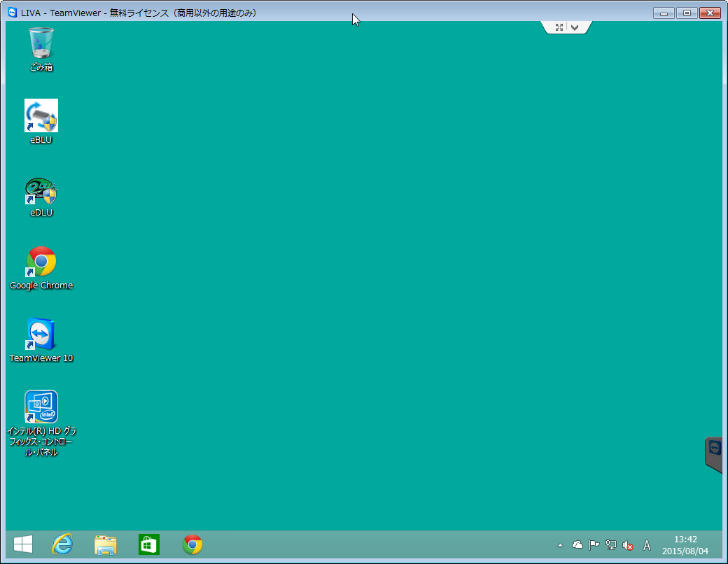Open File Explorer from the taskbar
The image size is (728, 564).
tap(106, 544)
